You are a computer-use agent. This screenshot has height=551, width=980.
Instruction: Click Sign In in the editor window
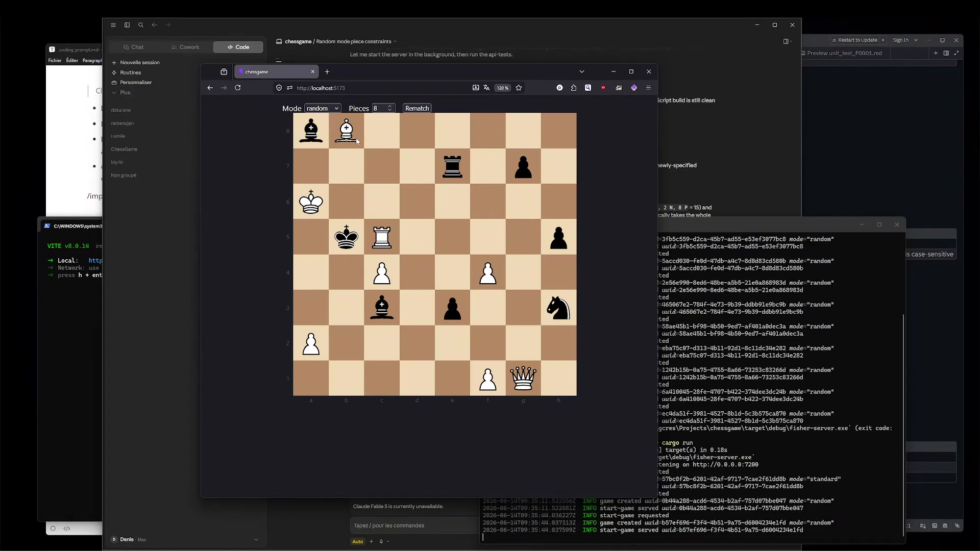pyautogui.click(x=900, y=40)
